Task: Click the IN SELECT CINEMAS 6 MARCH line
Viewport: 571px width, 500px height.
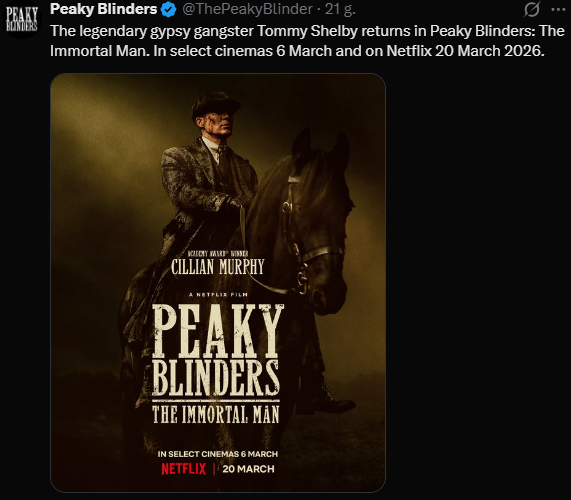Action: pos(218,454)
